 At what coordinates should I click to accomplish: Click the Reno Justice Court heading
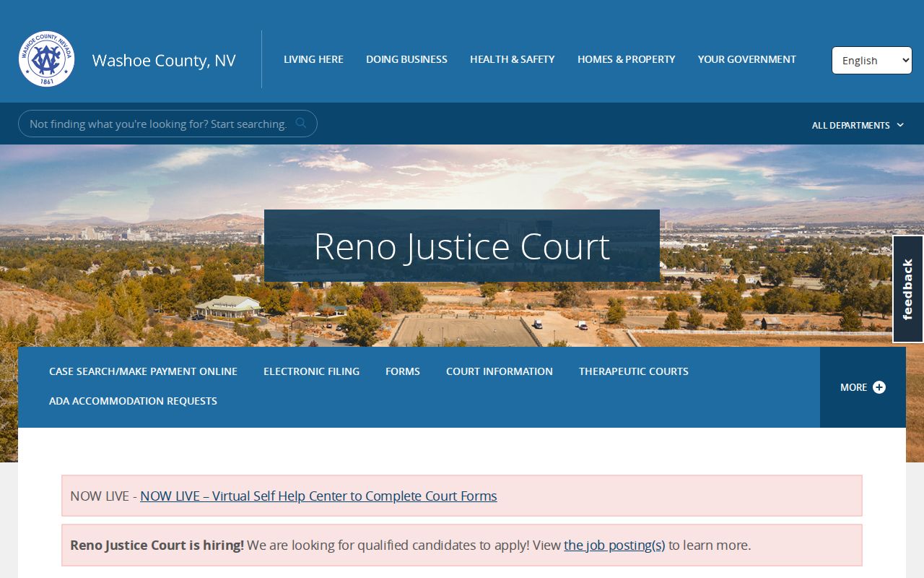(462, 246)
